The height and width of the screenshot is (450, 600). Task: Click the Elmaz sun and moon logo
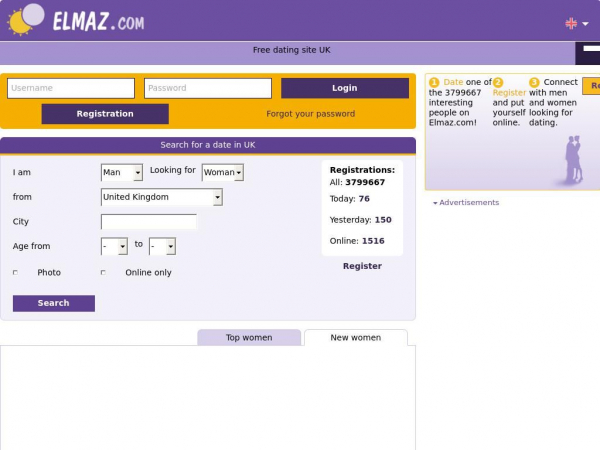[x=26, y=20]
